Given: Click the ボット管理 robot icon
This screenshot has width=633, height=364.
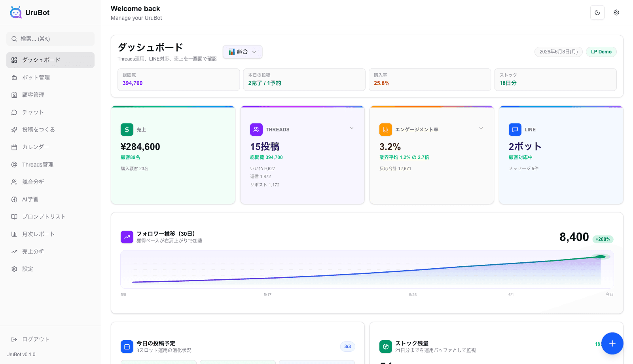Looking at the screenshot, I should (14, 78).
